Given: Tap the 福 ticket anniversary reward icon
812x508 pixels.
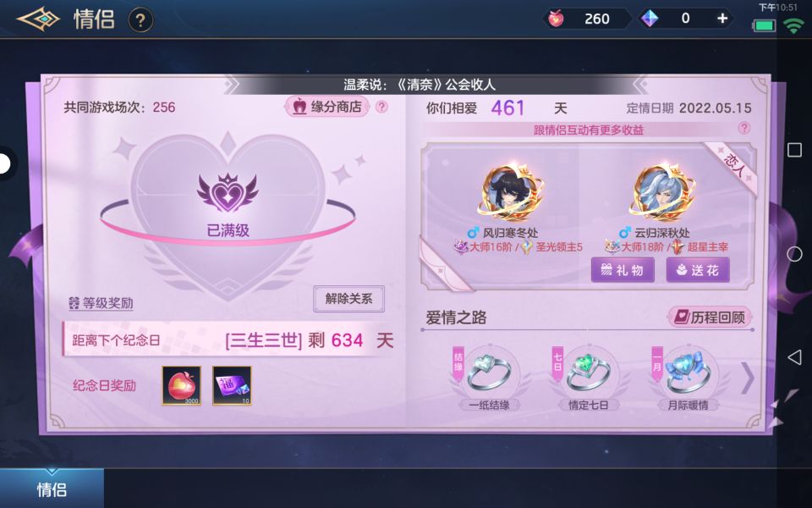Looking at the screenshot, I should click(232, 386).
